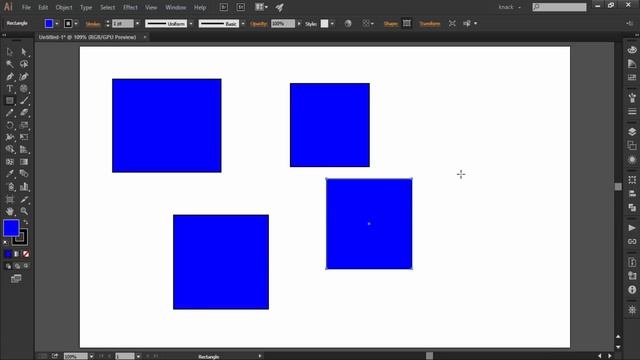Screen dimensions: 640x360
Task: Select the Direct Selection tool
Action: click(x=24, y=52)
